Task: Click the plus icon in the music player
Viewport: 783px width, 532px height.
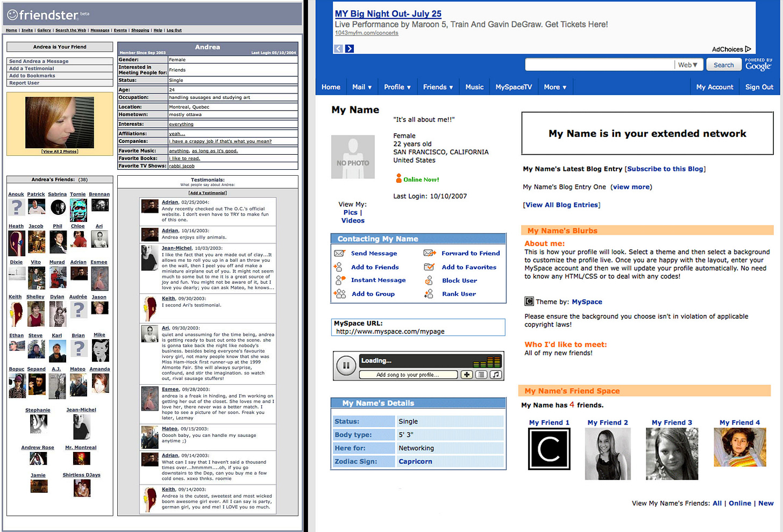Action: [467, 375]
